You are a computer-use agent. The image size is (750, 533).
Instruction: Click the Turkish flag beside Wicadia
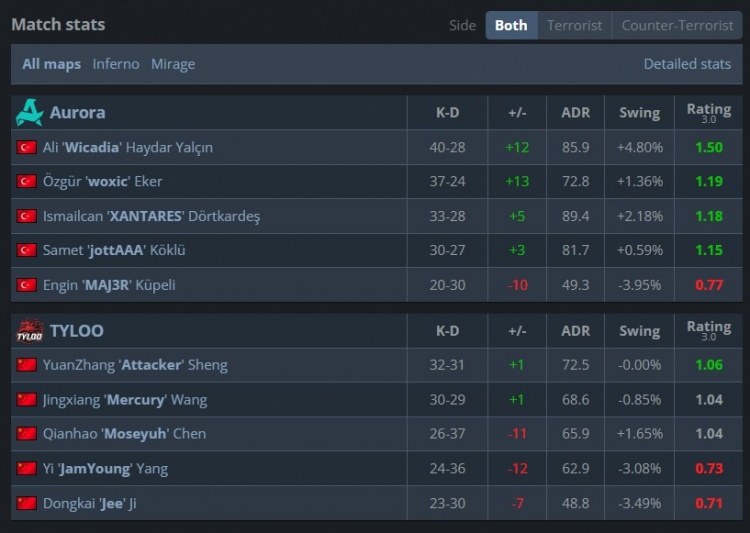[27, 148]
